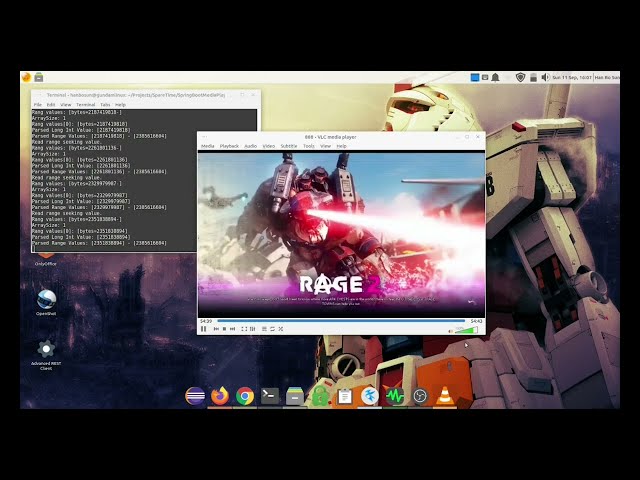
Task: Adjust the VLC volume slider
Action: tap(466, 330)
